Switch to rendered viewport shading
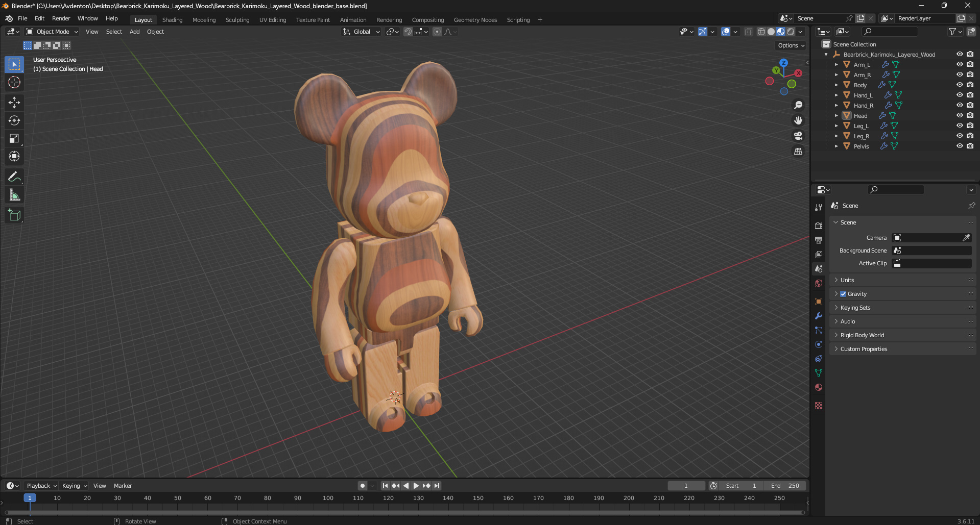The image size is (980, 525). (791, 32)
